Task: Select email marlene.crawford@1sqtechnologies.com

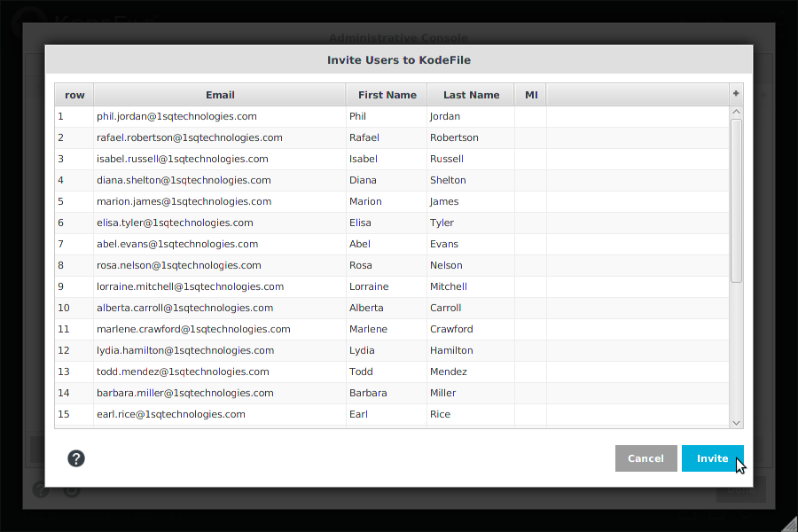Action: coord(220,329)
